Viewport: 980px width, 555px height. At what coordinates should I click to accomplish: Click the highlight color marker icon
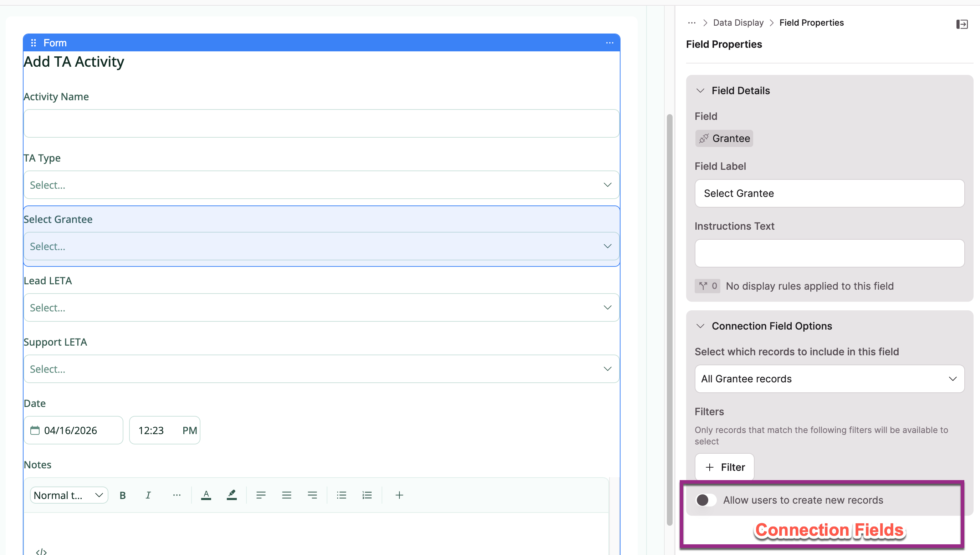(232, 495)
